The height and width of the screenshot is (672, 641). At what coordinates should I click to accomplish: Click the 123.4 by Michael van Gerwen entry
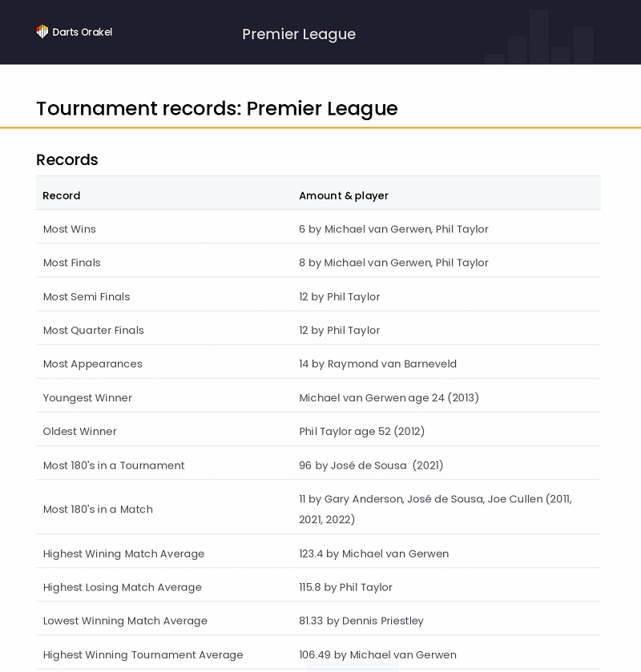374,553
